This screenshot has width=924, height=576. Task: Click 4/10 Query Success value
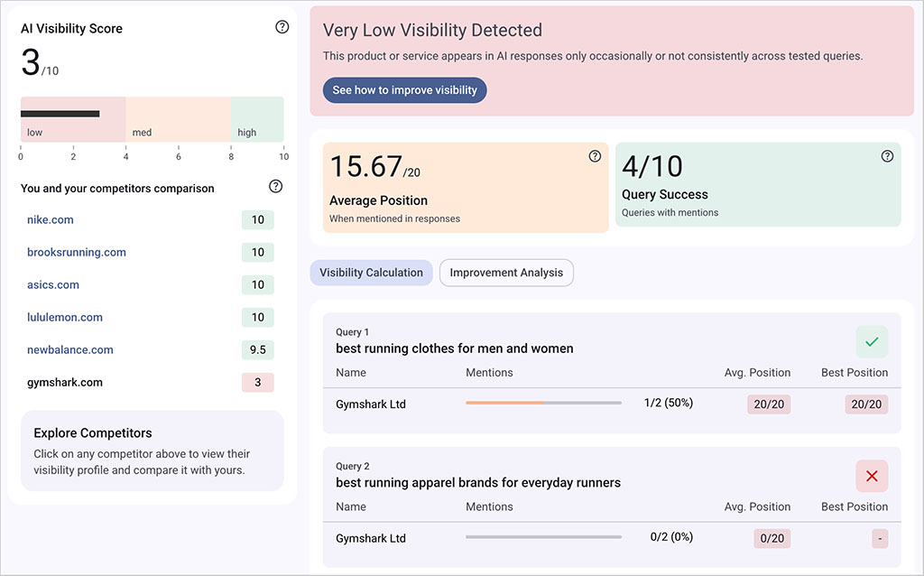click(x=652, y=167)
